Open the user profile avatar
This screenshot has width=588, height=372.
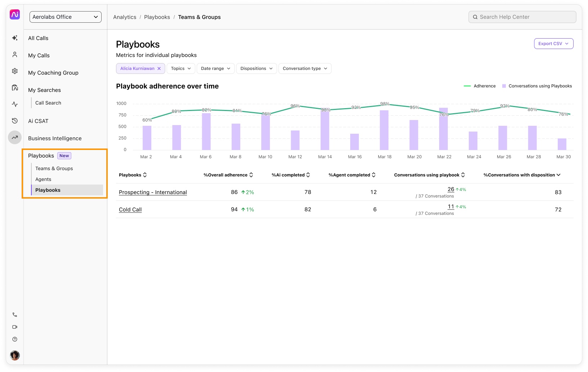pyautogui.click(x=15, y=355)
